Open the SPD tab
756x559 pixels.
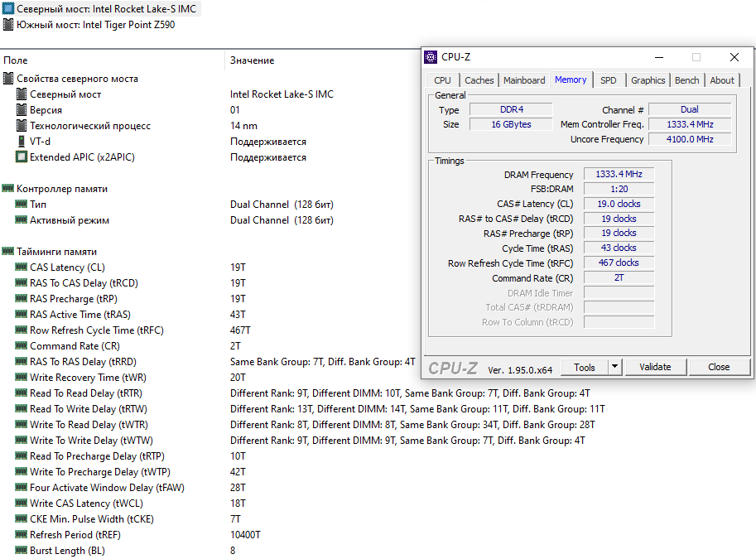[x=609, y=80]
